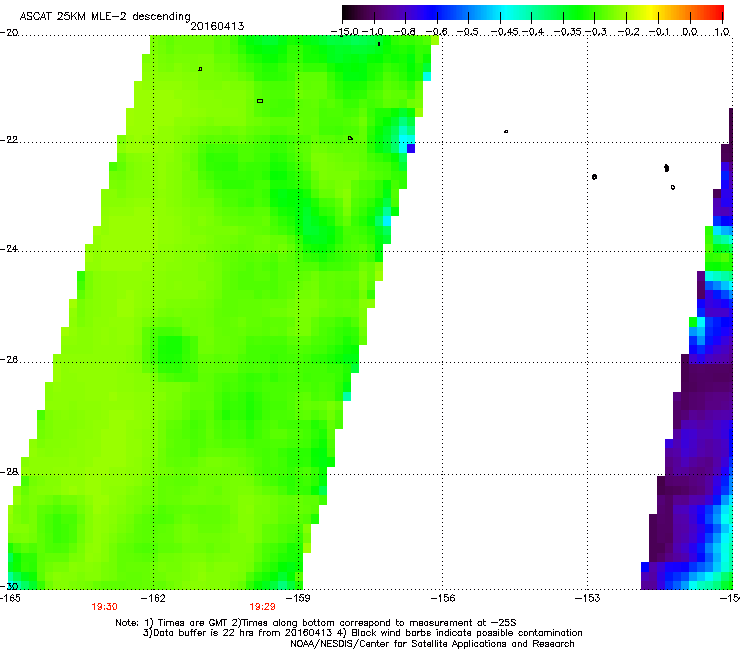The width and height of the screenshot is (740, 650).
Task: Click the -22 latitude axis label
Action: tap(9, 140)
